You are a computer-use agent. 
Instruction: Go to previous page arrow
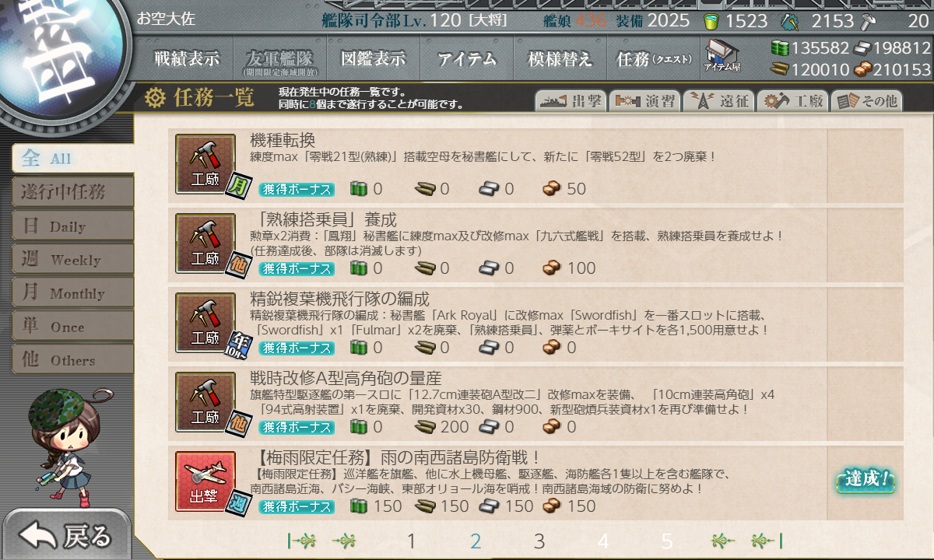(x=345, y=541)
